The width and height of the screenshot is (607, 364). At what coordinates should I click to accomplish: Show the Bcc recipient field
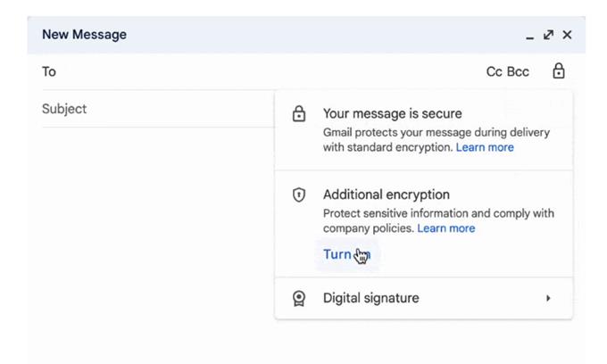(x=518, y=71)
